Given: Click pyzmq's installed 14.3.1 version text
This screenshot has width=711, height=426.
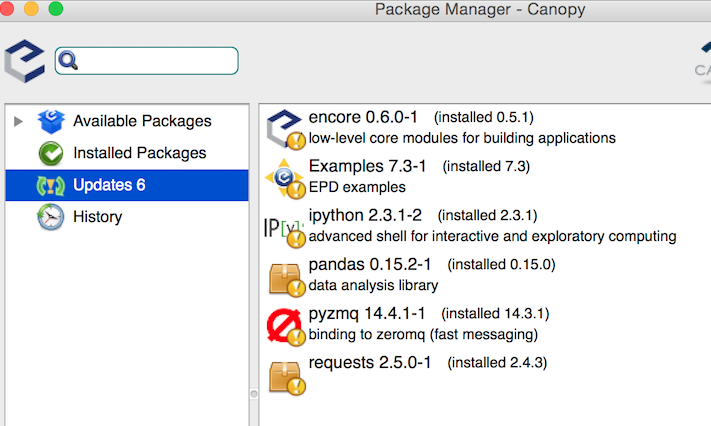Looking at the screenshot, I should (x=495, y=313).
